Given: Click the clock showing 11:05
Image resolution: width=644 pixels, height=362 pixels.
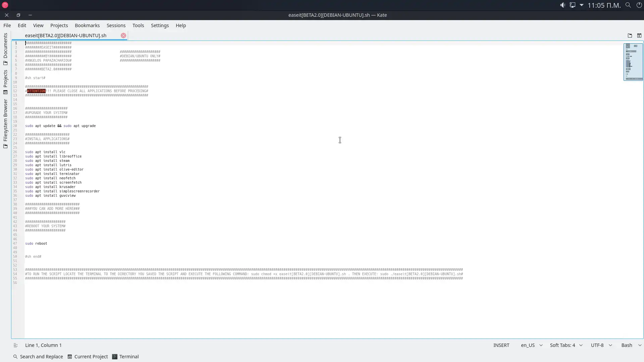Looking at the screenshot, I should [x=604, y=5].
